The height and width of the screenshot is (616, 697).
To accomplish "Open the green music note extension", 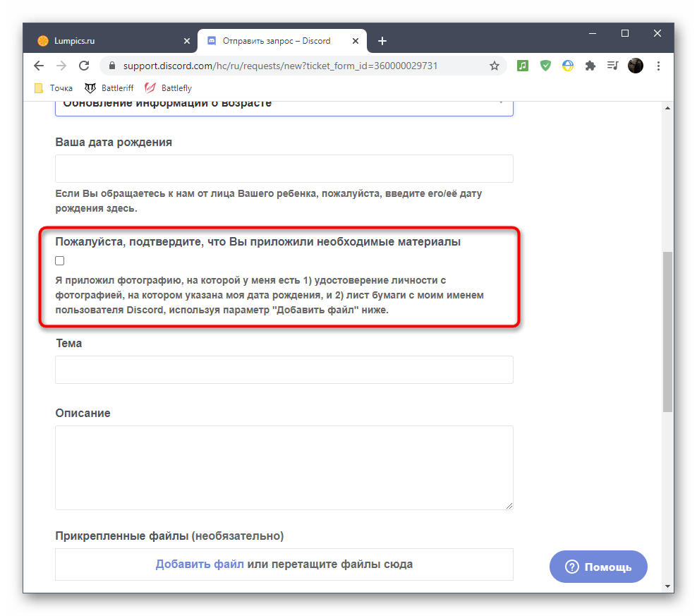I will tap(523, 66).
